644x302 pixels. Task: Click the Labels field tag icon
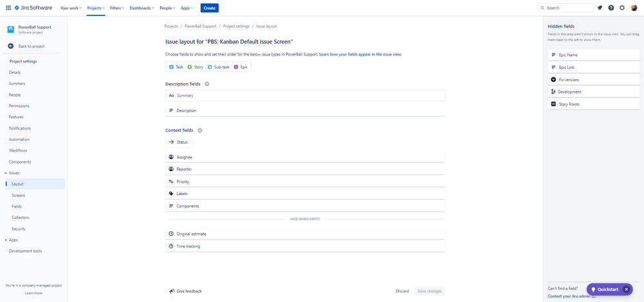coord(171,194)
